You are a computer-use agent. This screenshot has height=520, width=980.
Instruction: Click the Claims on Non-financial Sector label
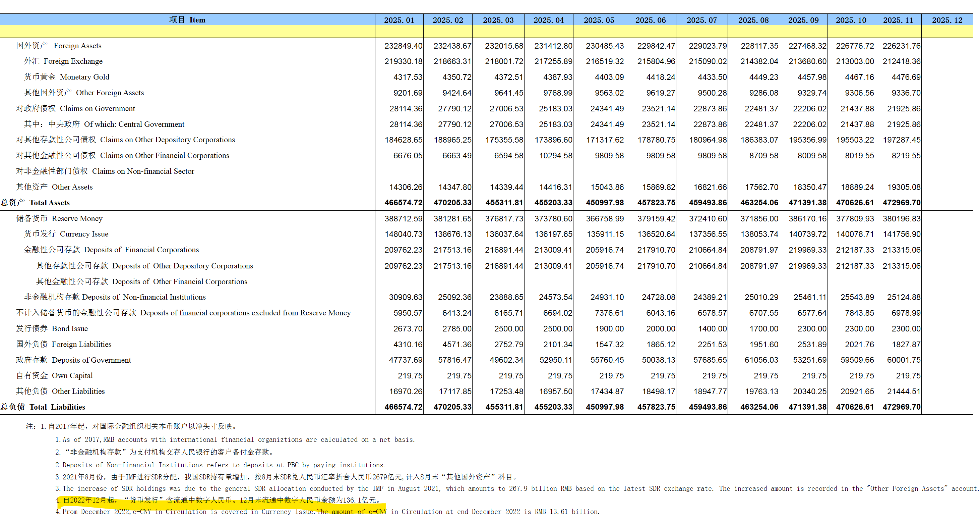(x=105, y=171)
